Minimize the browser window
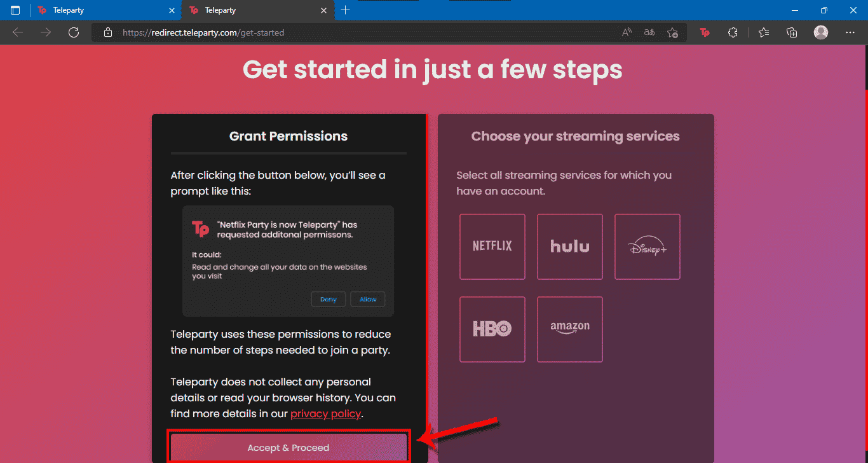The width and height of the screenshot is (868, 463). (x=794, y=10)
